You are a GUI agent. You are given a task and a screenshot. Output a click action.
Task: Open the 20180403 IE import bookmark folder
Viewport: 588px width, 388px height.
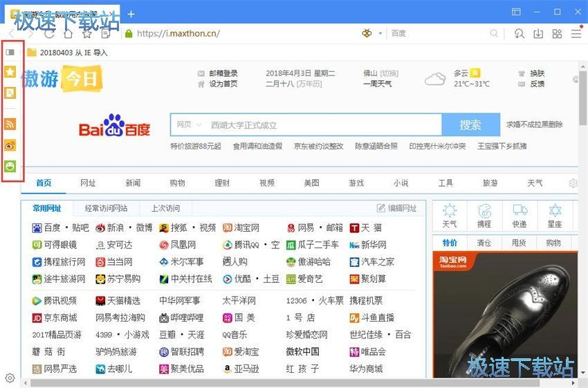click(68, 53)
